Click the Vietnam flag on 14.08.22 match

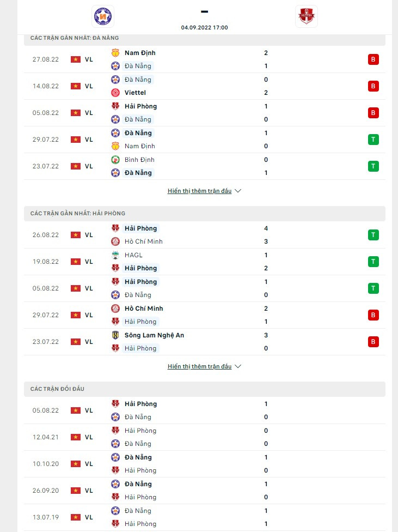pyautogui.click(x=75, y=86)
